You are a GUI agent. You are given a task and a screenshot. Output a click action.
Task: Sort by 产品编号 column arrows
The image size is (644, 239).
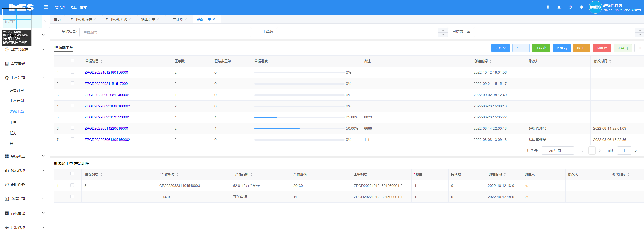tap(178, 174)
